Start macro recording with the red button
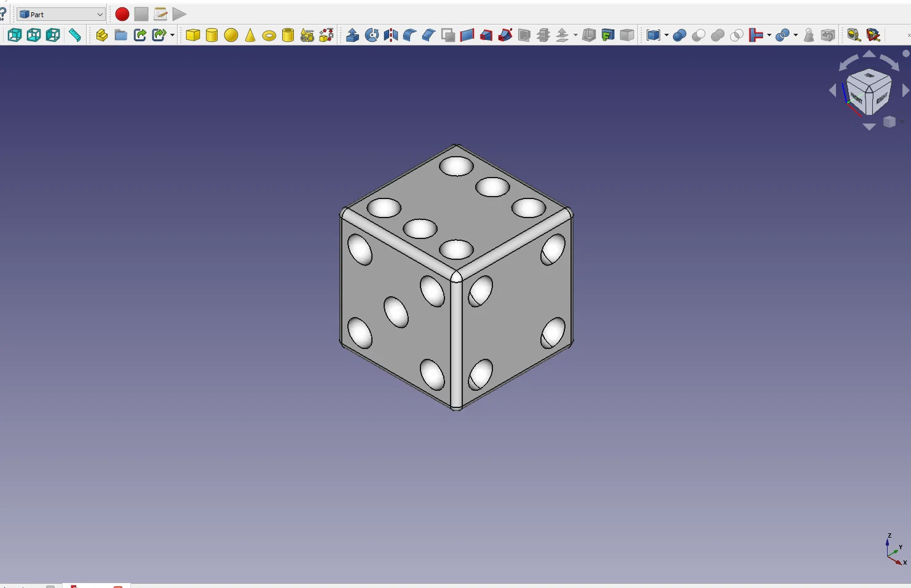This screenshot has width=911, height=588. coord(122,14)
